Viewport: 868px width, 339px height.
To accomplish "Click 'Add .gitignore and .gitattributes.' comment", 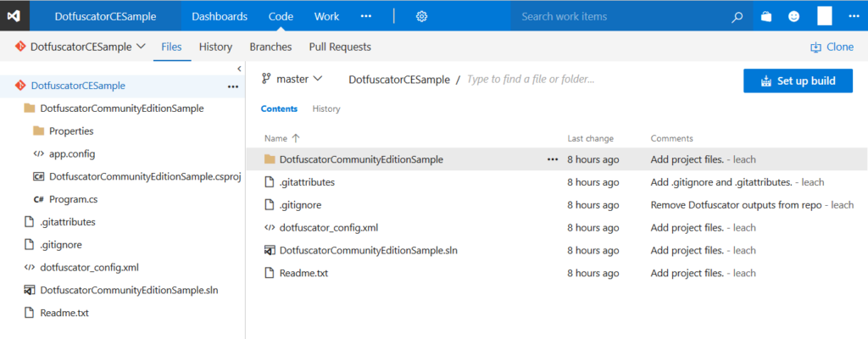I will (722, 182).
